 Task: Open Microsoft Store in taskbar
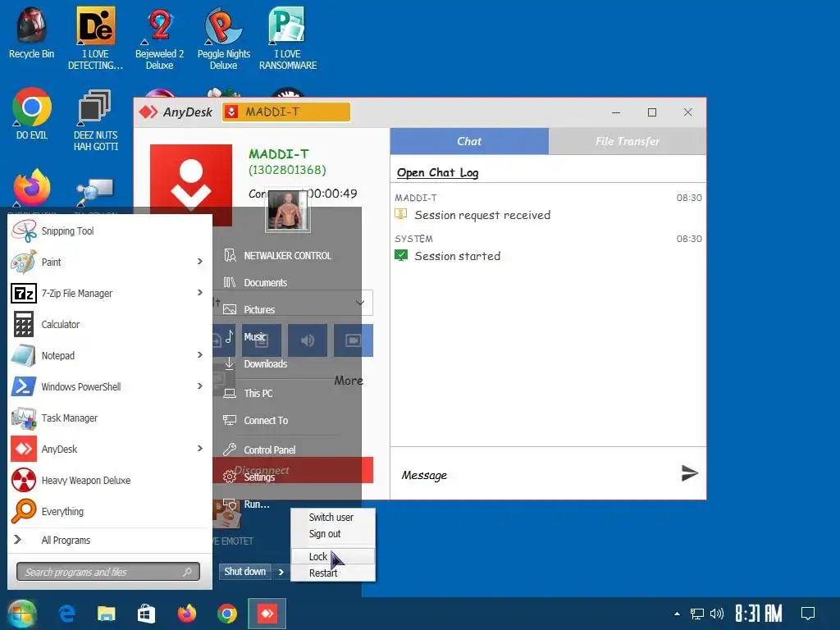pyautogui.click(x=146, y=614)
